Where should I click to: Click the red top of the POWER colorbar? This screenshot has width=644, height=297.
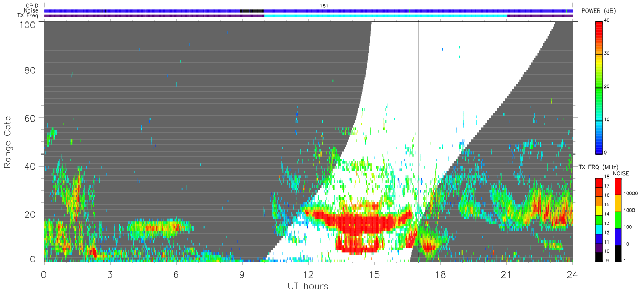point(599,29)
